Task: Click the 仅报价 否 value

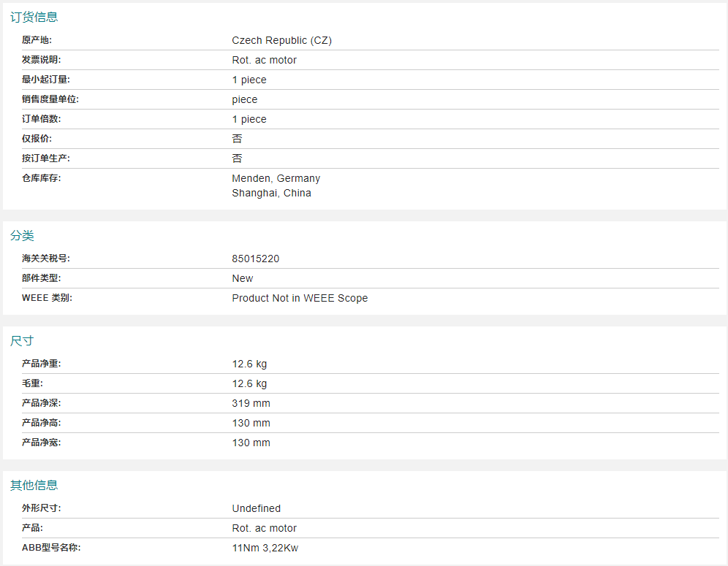Action: (x=238, y=139)
